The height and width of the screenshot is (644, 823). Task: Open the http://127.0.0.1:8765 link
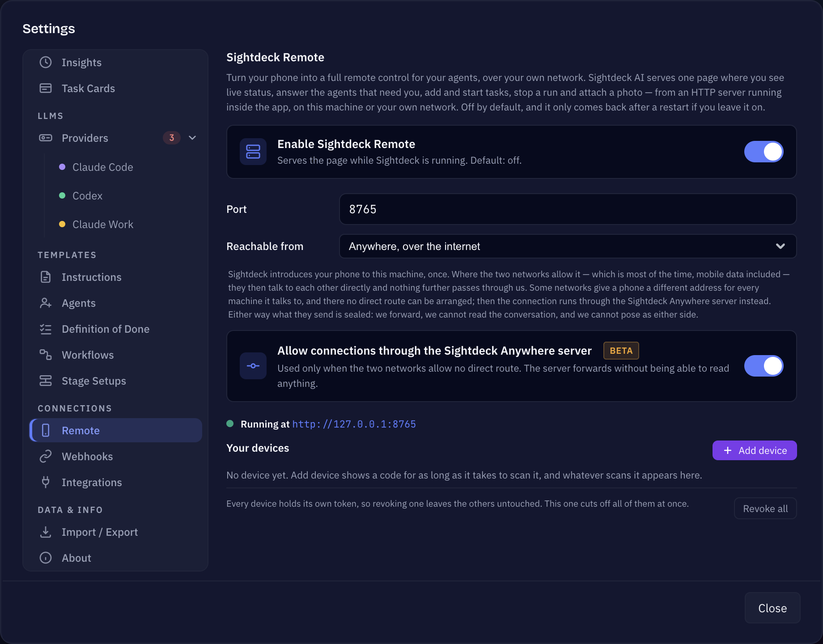(x=354, y=424)
